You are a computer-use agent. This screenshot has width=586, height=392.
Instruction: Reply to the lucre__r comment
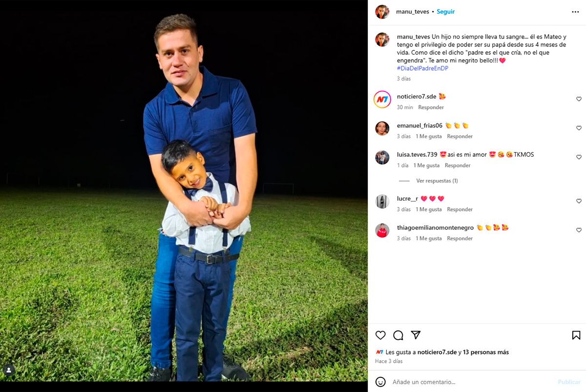[460, 209]
